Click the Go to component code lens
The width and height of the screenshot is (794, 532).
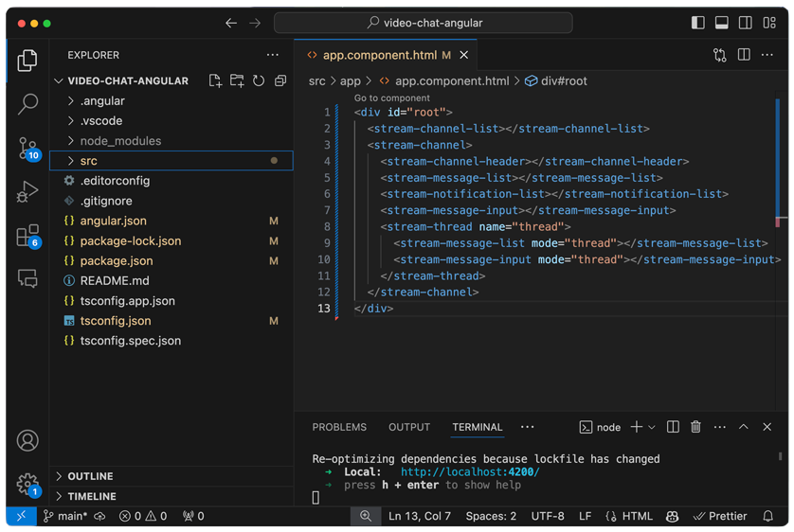click(x=392, y=98)
